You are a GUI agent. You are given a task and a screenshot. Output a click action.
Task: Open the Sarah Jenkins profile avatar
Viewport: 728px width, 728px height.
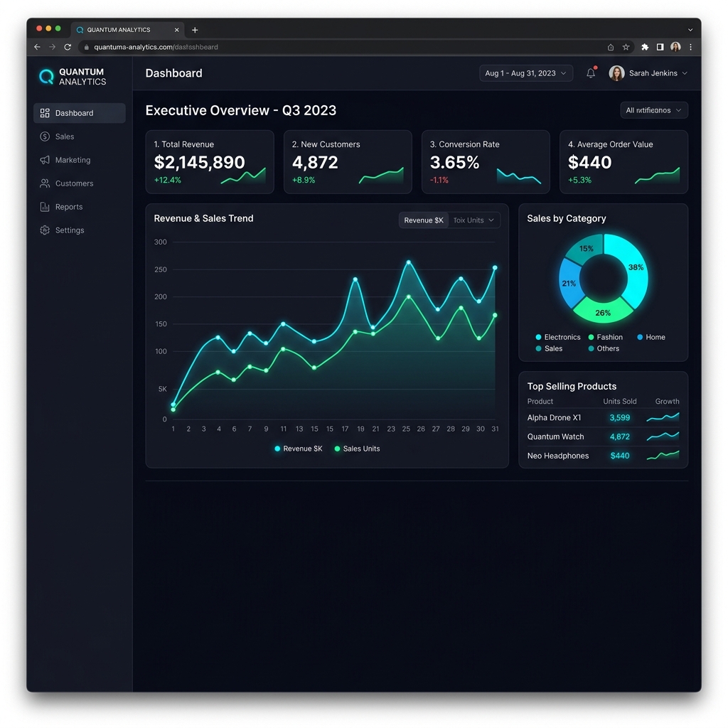tap(616, 73)
